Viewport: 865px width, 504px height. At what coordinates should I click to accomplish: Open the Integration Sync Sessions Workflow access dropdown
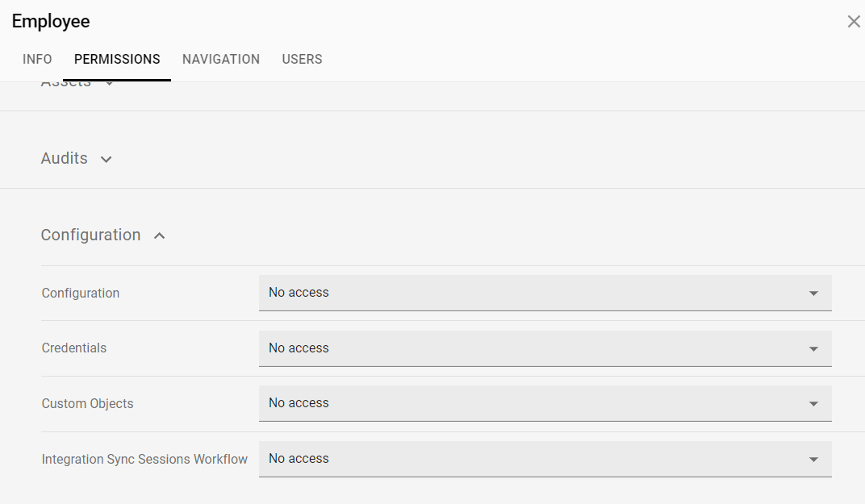click(545, 459)
